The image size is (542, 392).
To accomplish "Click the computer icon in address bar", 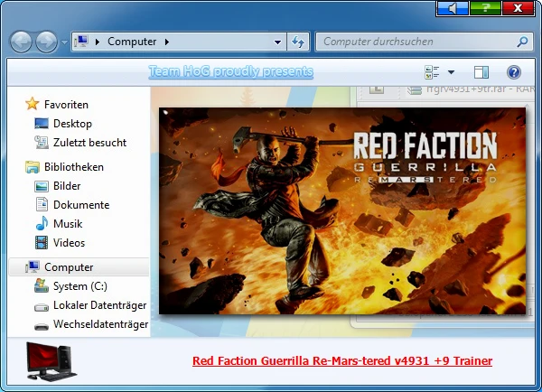I will (x=81, y=42).
